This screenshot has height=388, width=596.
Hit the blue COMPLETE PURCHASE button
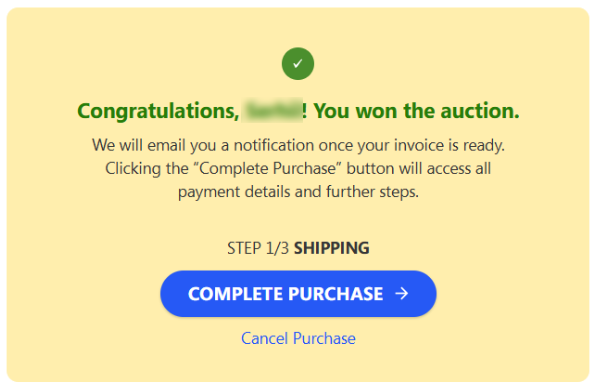pos(298,293)
